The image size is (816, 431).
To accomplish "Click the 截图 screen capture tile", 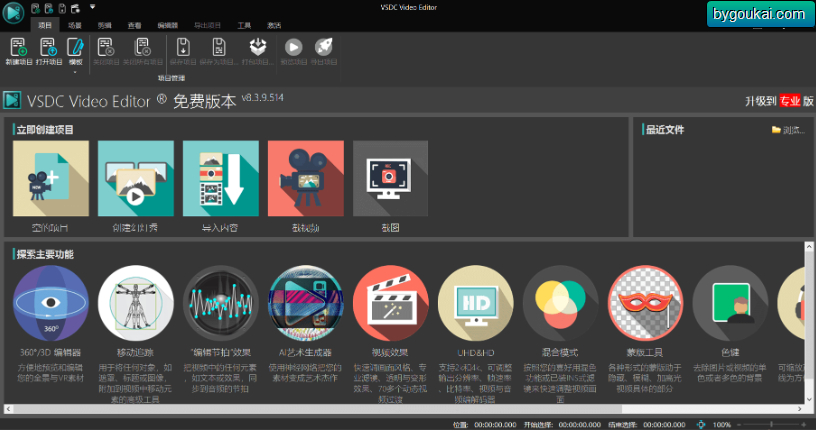I will tap(391, 179).
